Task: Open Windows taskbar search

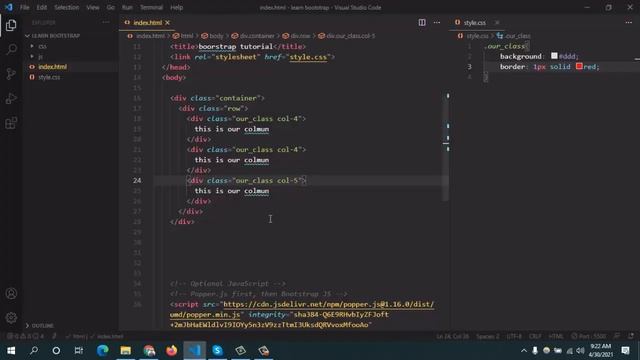Action: [34, 351]
